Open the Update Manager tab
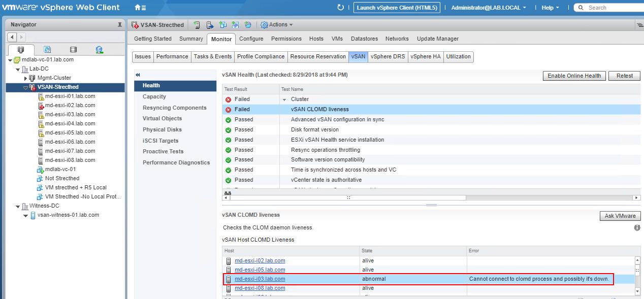Viewport: 644px width, 299px height. (x=438, y=39)
